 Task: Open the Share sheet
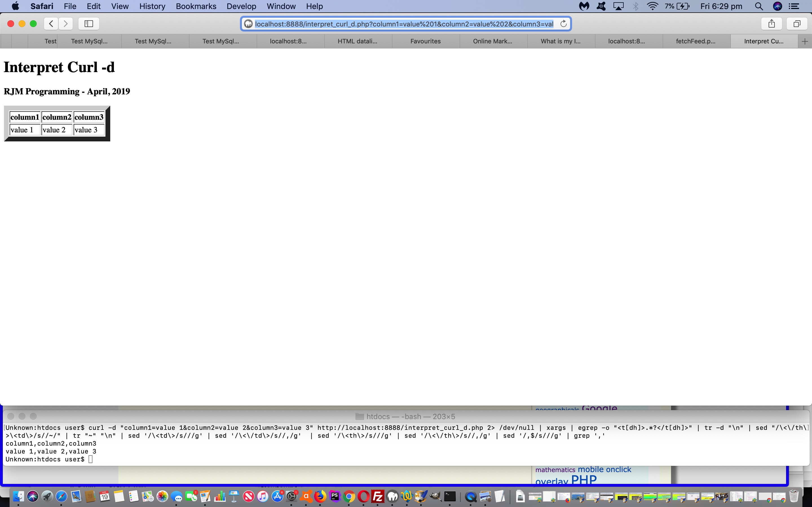point(771,23)
